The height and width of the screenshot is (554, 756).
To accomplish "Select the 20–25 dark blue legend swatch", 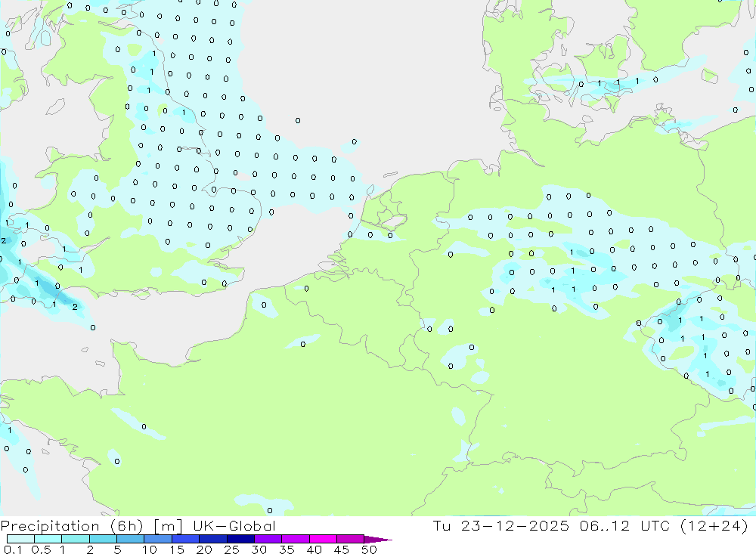I will (213, 539).
